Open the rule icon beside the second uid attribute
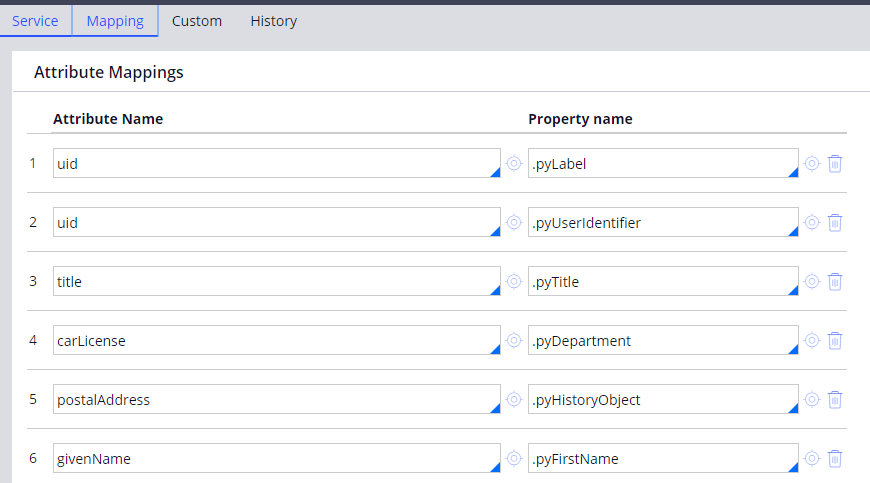Screen dimensions: 870x483 [x=514, y=222]
